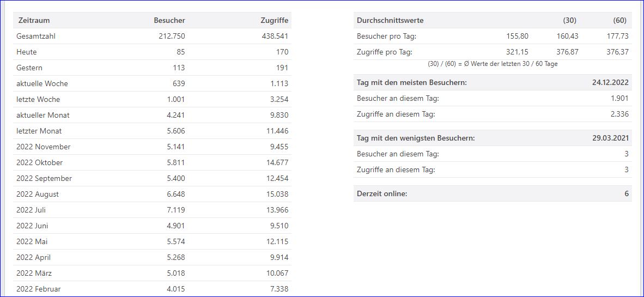
Task: Click the (30) average column header
Action: click(x=570, y=21)
